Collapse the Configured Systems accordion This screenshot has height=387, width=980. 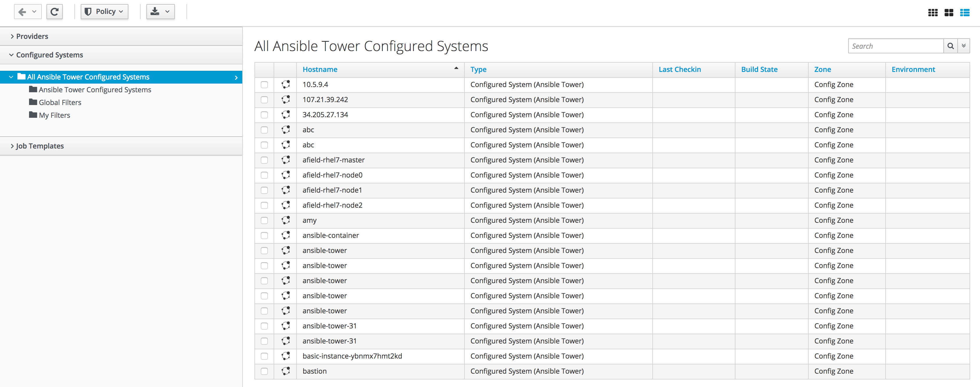pos(121,55)
